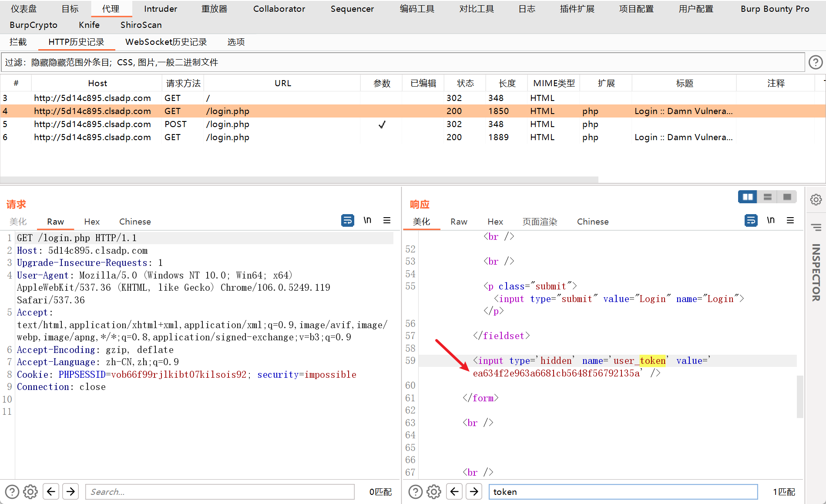Open response panel hamburger menu
The image size is (826, 504).
point(790,220)
